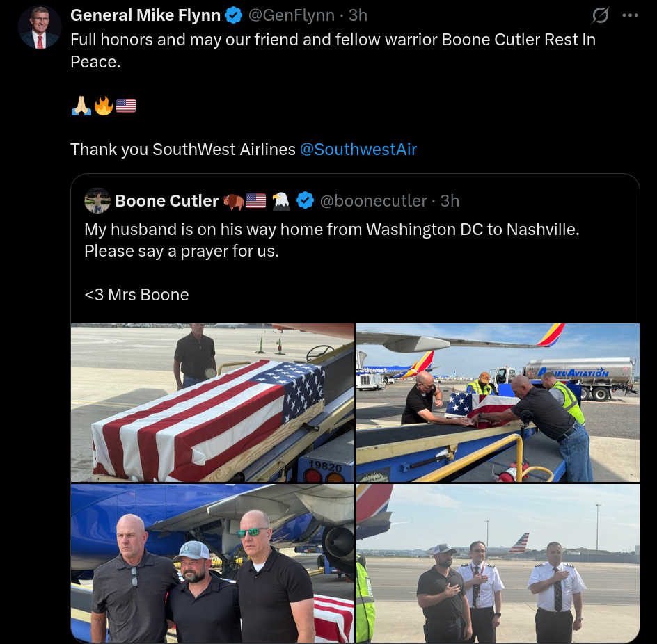The height and width of the screenshot is (644, 657).
Task: Open the Grok icon on the tweet
Action: [599, 15]
